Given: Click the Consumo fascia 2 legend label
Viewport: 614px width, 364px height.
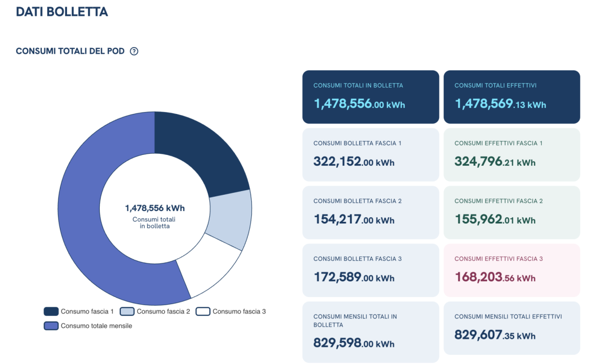Looking at the screenshot, I should [163, 311].
